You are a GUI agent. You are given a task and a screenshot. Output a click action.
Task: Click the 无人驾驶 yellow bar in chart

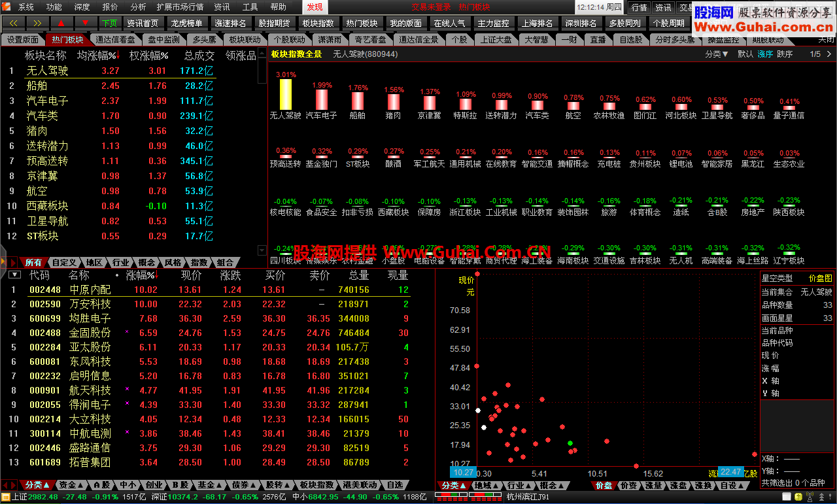(x=286, y=94)
